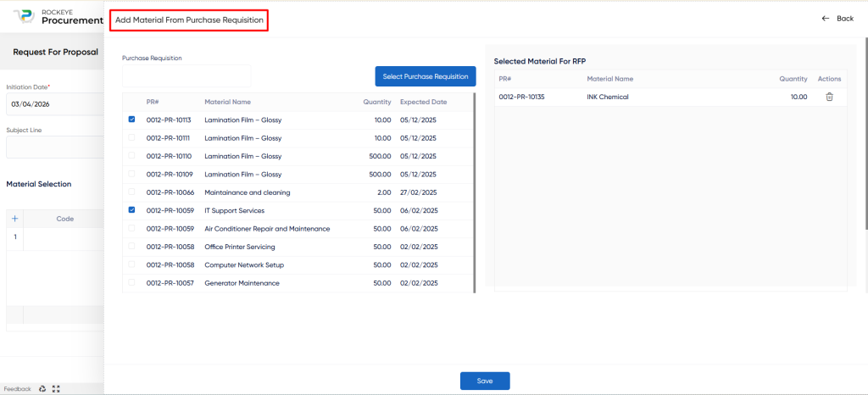Viewport: 868px width, 395px height.
Task: Click the Expected Date column header
Action: click(x=423, y=102)
